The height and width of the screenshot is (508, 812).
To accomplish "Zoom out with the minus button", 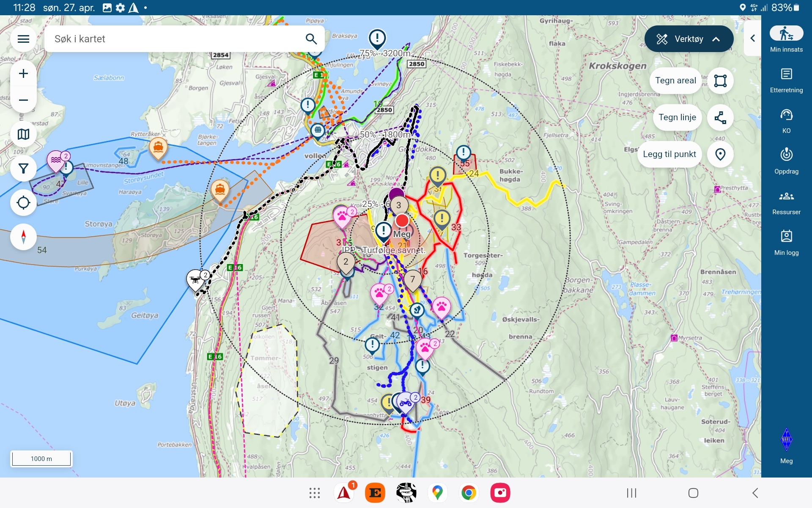I will (23, 100).
